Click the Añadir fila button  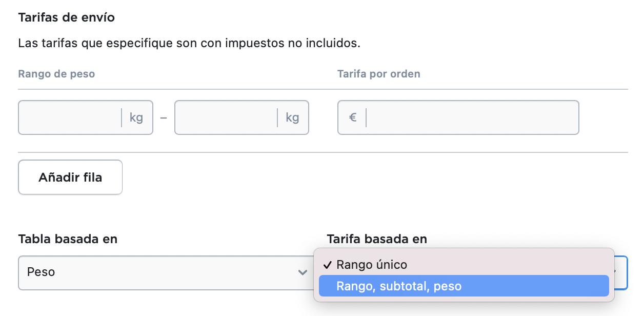point(70,177)
